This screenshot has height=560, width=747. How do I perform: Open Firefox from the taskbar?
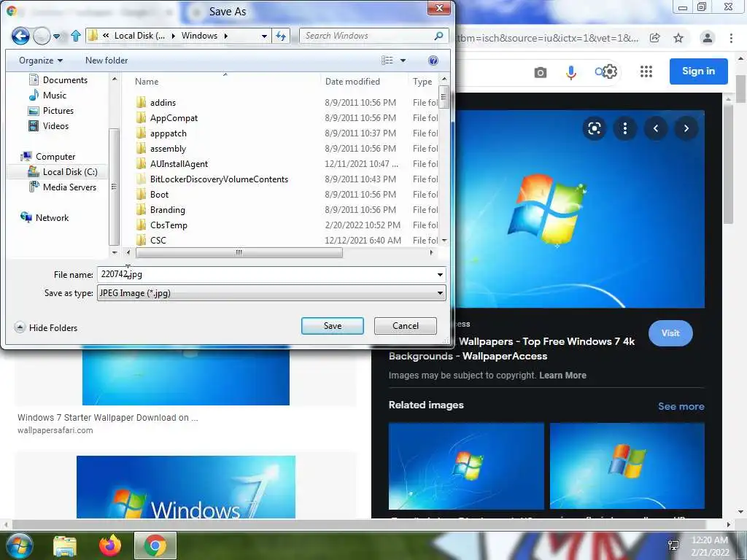point(110,545)
